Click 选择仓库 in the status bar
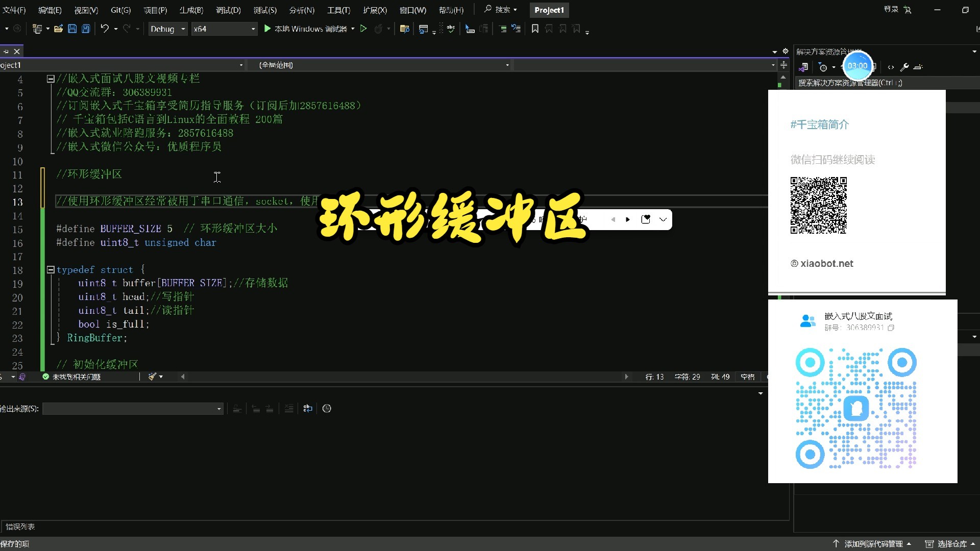 [950, 544]
